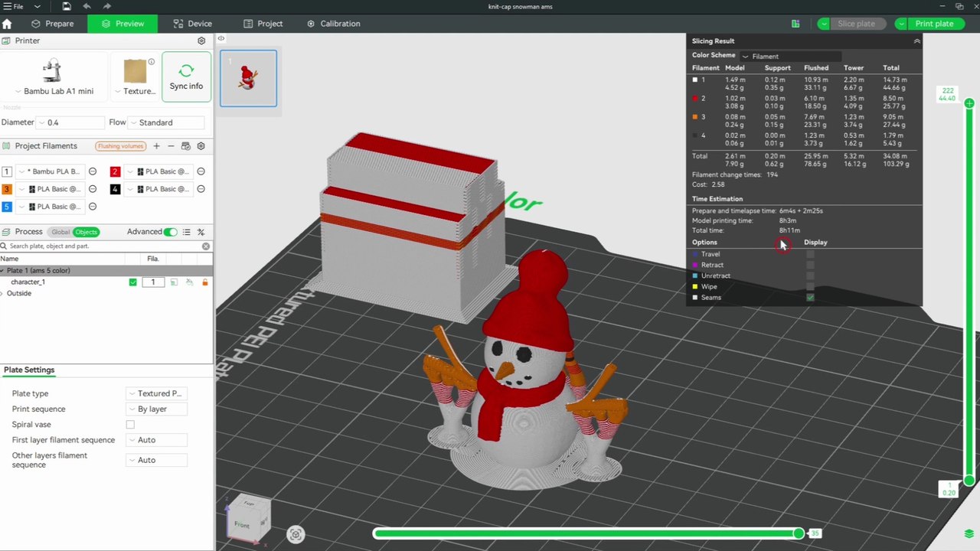Collapse the Plate 1 tree row
This screenshot has width=980, height=551.
click(x=3, y=271)
